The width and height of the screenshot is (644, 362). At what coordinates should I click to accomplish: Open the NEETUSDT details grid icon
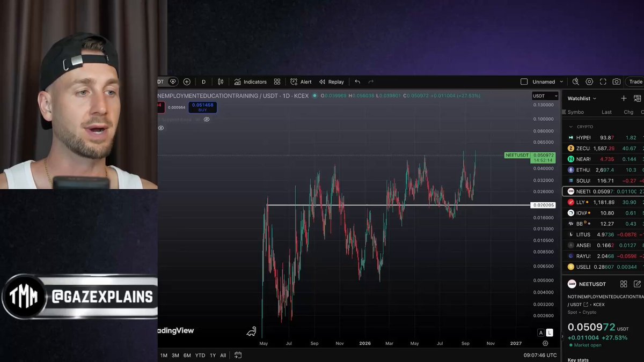pyautogui.click(x=624, y=284)
